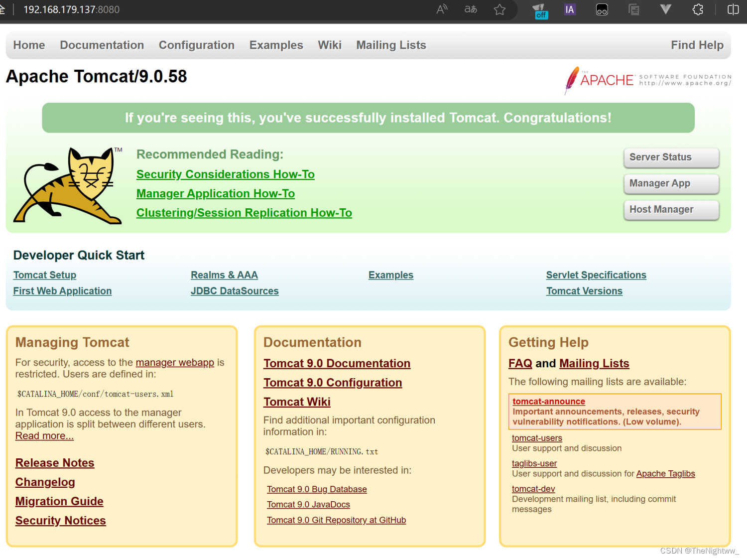Click the Host Manager button
Image resolution: width=747 pixels, height=560 pixels.
pyautogui.click(x=671, y=210)
